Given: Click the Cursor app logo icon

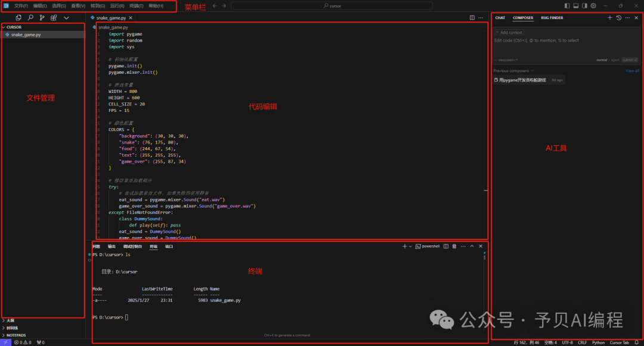Looking at the screenshot, I should pyautogui.click(x=6, y=6).
